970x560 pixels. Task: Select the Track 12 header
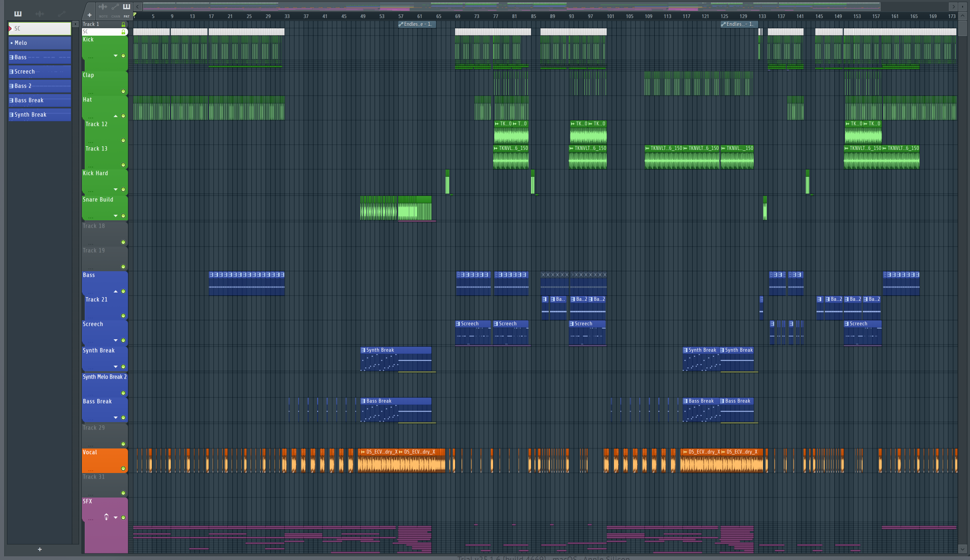pos(106,132)
